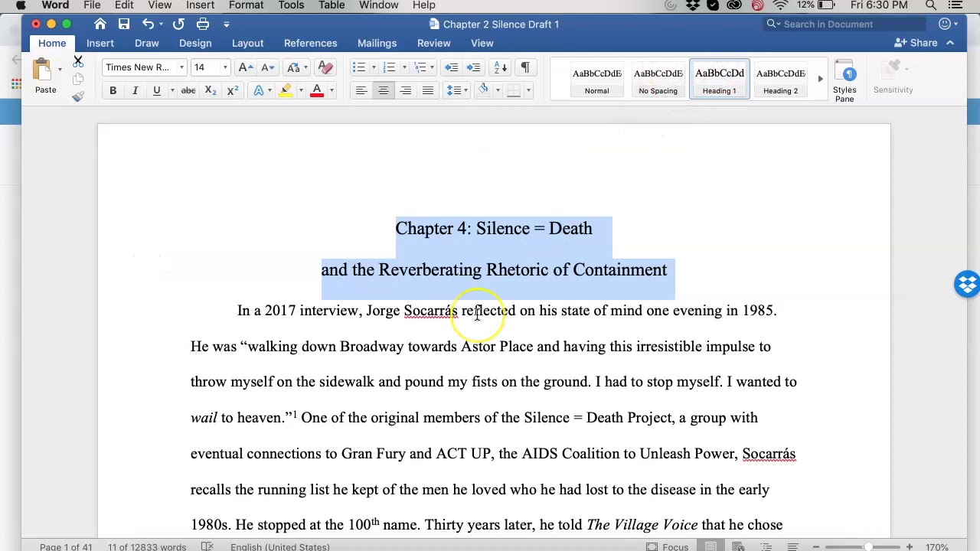Switch to the References tab
This screenshot has height=551, width=980.
[x=310, y=43]
